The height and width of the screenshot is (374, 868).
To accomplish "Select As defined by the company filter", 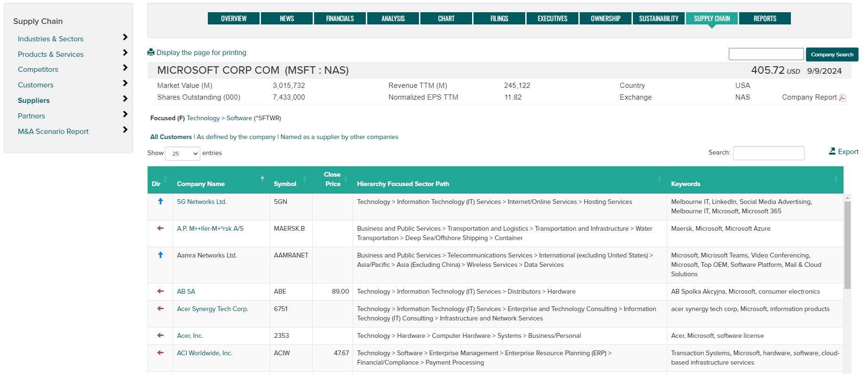I will [x=236, y=137].
